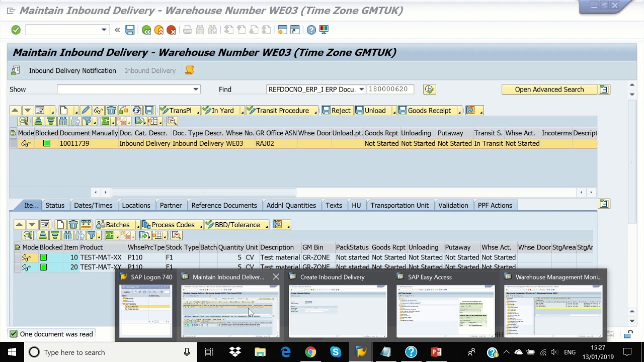
Task: Switch to the Status tab
Action: [55, 205]
